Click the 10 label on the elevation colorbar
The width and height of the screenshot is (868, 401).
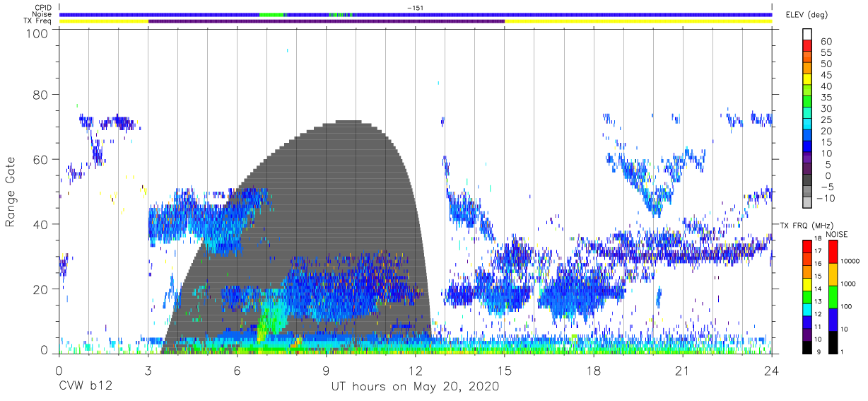tap(826, 153)
